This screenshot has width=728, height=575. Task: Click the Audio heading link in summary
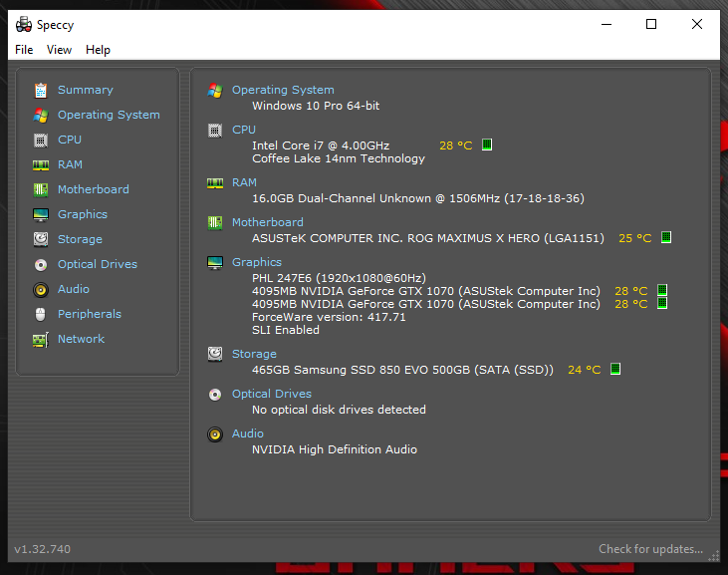pos(248,433)
